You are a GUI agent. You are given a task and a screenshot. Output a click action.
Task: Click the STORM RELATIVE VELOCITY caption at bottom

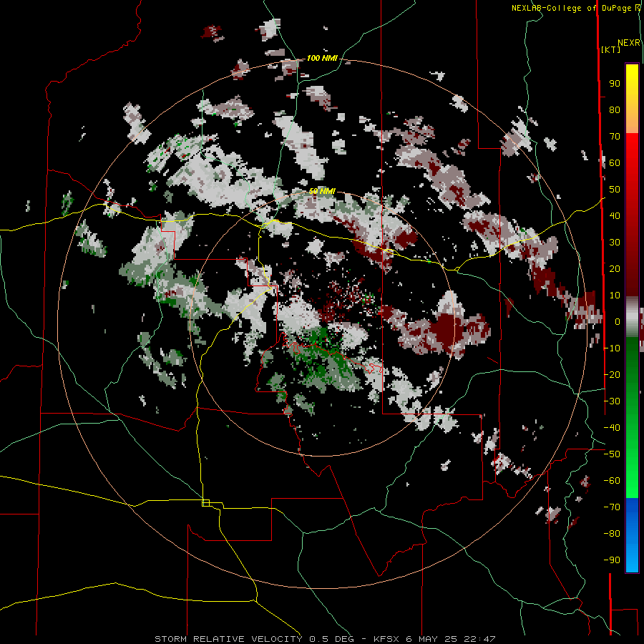coord(326,639)
